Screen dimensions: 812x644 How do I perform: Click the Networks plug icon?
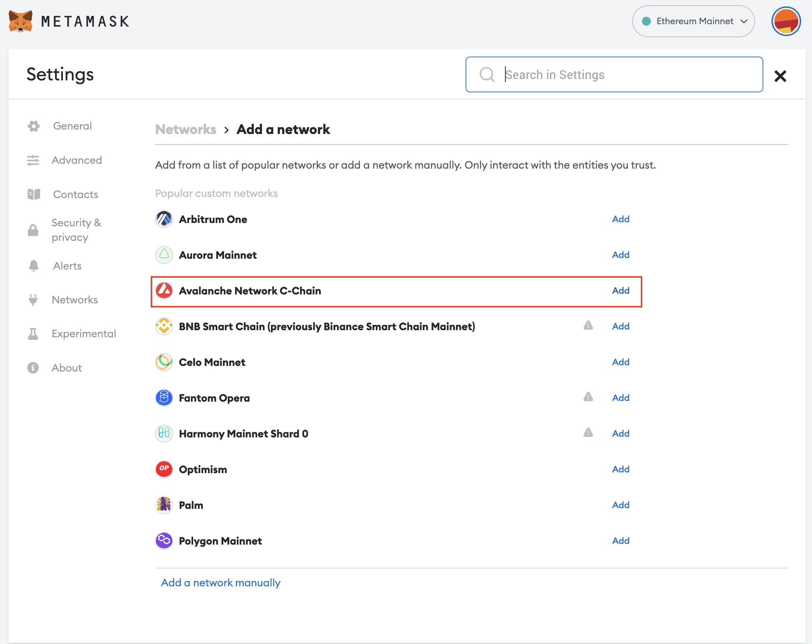(x=33, y=300)
